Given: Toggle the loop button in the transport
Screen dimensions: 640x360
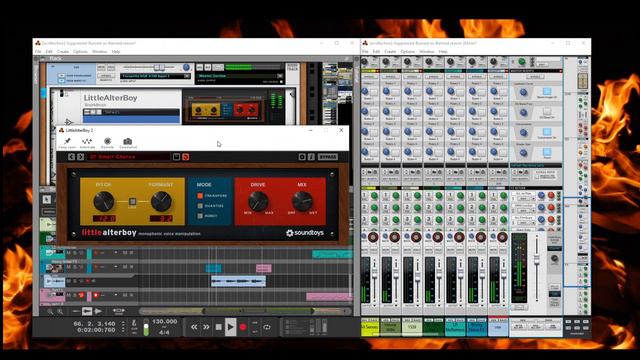Looking at the screenshot, I should [x=267, y=327].
